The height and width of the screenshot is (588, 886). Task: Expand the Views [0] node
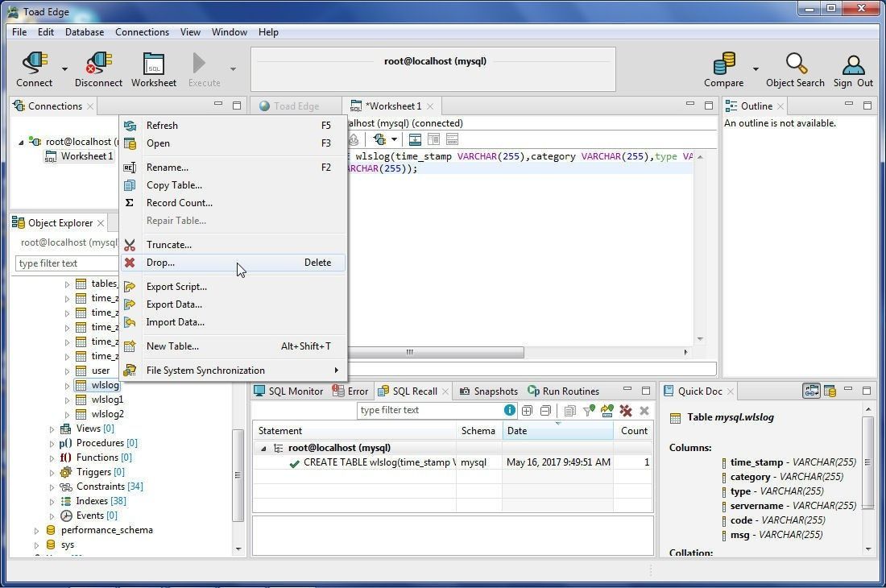pos(52,429)
